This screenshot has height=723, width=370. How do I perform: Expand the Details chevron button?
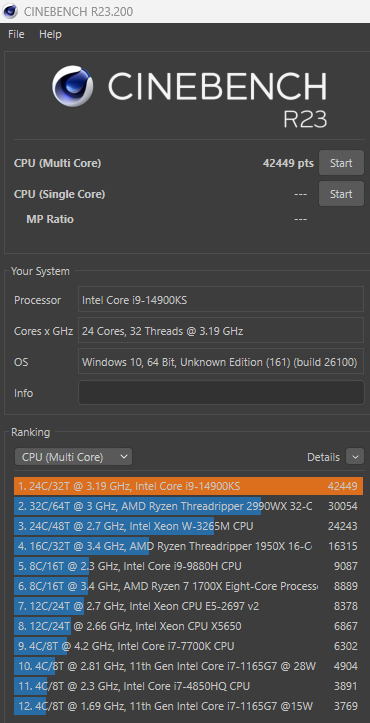[x=355, y=457]
